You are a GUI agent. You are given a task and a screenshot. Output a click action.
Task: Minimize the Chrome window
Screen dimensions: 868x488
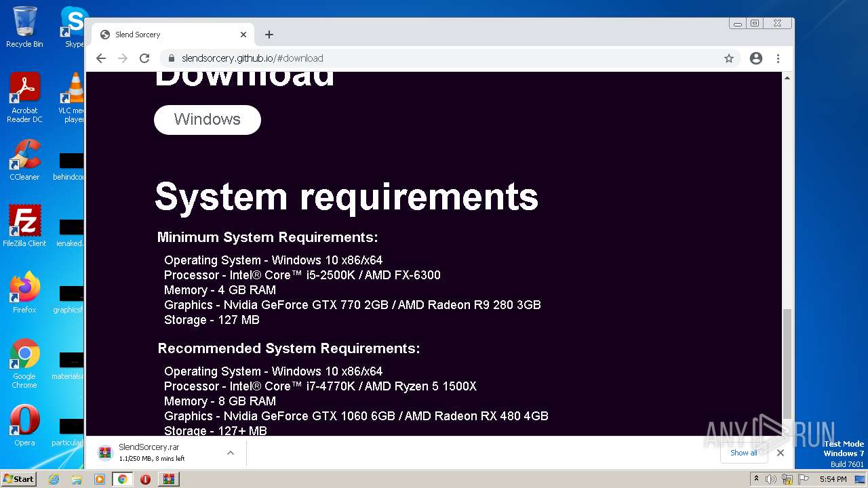coord(738,24)
